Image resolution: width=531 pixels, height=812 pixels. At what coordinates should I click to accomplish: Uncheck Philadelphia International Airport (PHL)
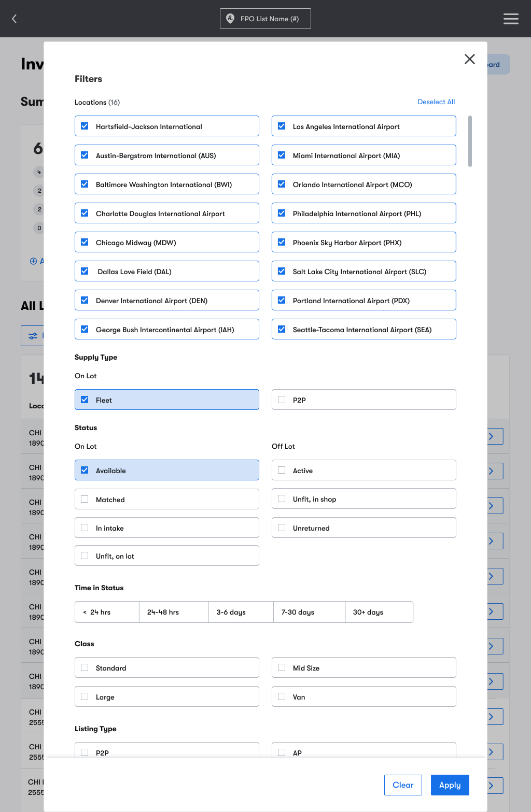click(364, 213)
